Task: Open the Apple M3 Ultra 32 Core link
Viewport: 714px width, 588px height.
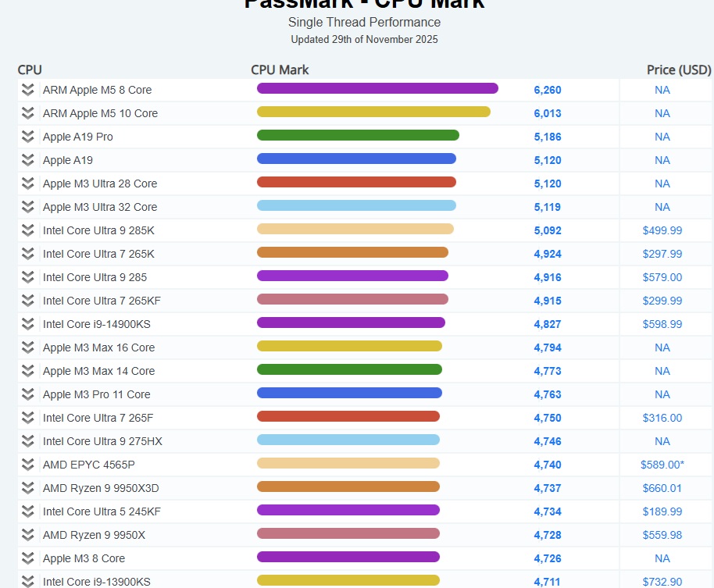Action: (x=100, y=207)
